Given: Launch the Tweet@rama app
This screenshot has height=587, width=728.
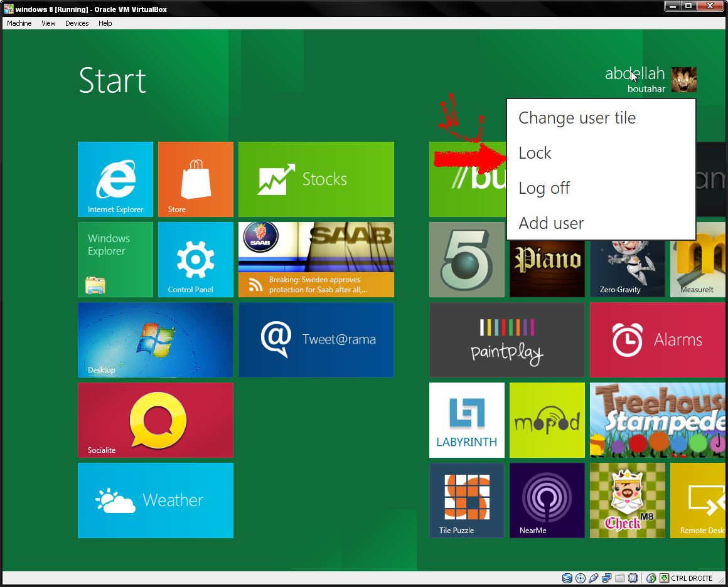Looking at the screenshot, I should (316, 340).
